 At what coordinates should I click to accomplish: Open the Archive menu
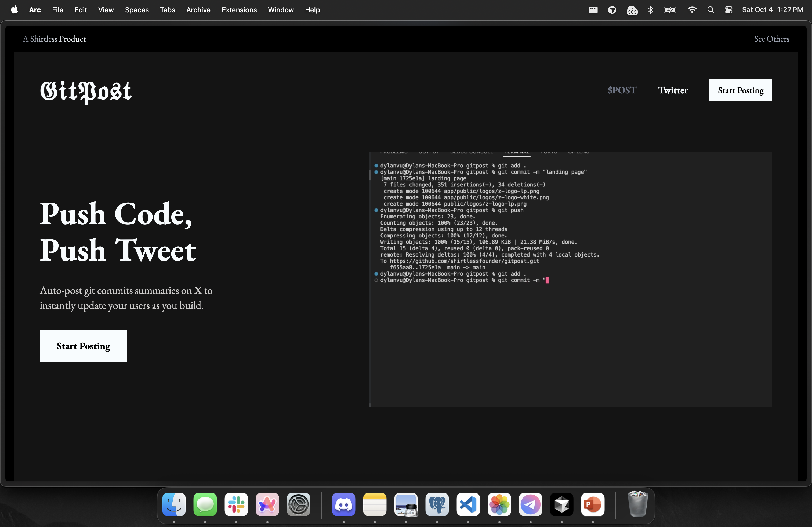tap(198, 10)
